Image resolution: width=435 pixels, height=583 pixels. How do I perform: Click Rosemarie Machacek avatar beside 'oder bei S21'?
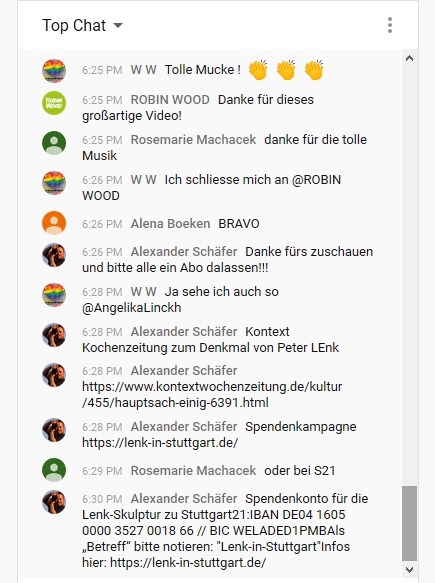pos(54,470)
